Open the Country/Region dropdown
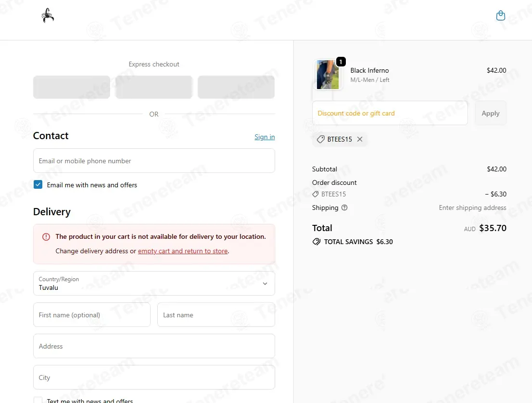532x403 pixels. (x=154, y=284)
